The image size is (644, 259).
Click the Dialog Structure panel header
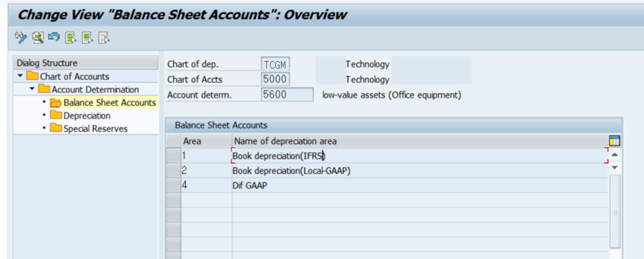point(86,63)
